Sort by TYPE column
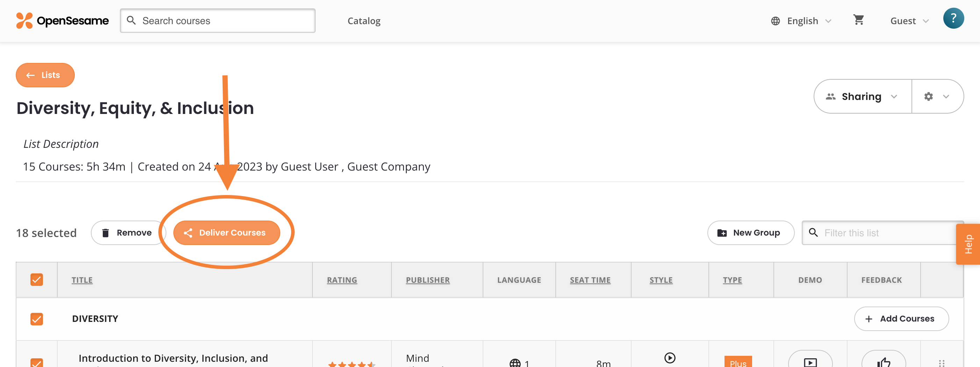This screenshot has width=980, height=367. [x=732, y=280]
